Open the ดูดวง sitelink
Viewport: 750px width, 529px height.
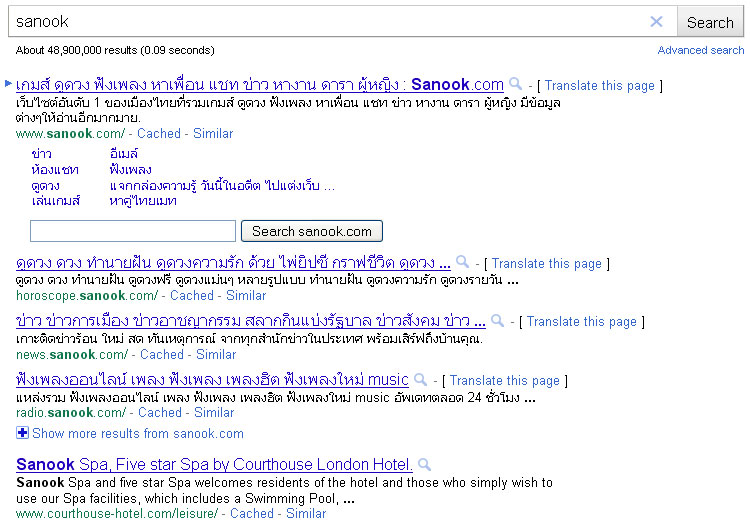[x=45, y=186]
